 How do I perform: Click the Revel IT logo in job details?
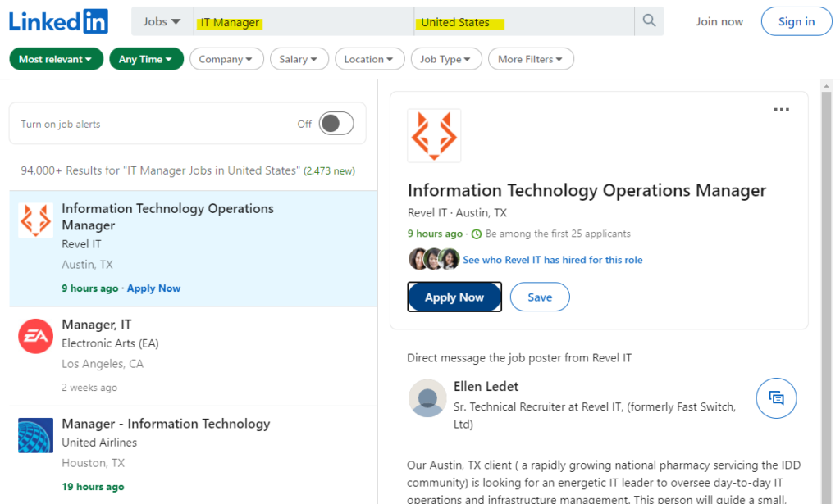(x=434, y=135)
